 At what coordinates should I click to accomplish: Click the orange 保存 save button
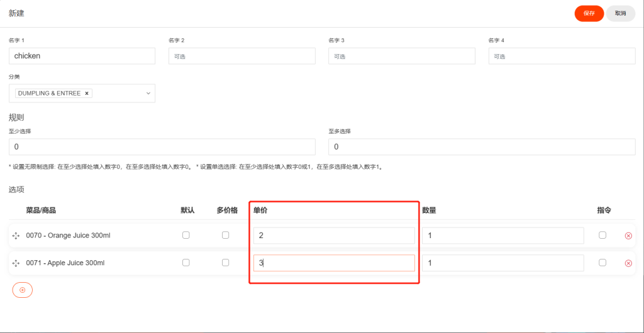click(x=589, y=14)
